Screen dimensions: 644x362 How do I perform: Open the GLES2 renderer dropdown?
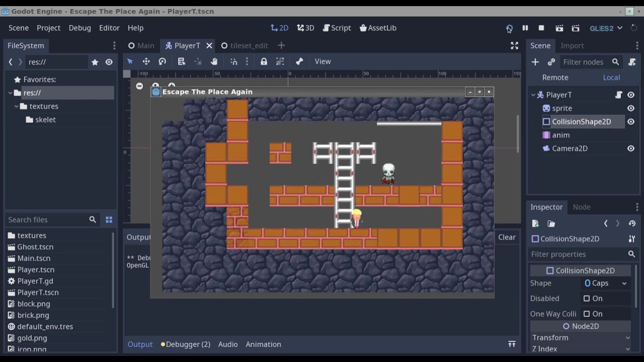coord(606,28)
